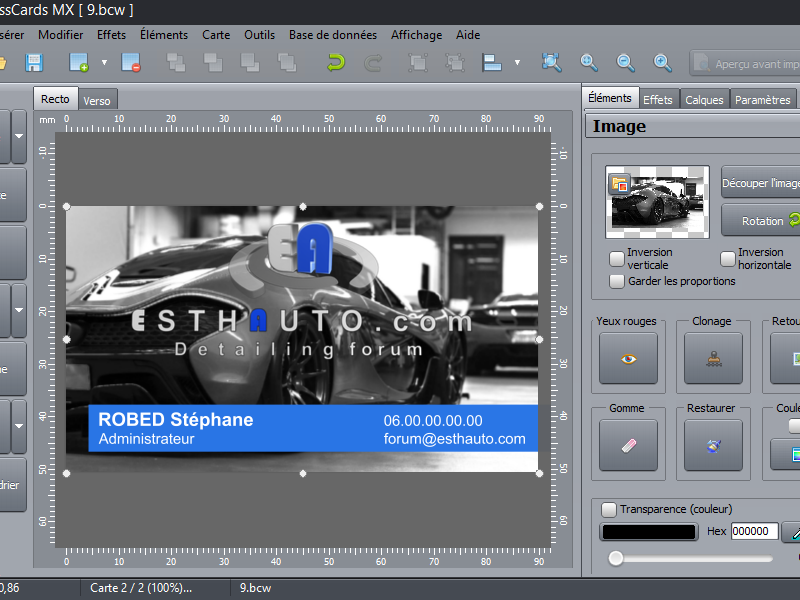Delete card with the minus icon
This screenshot has height=600, width=800.
pyautogui.click(x=131, y=63)
